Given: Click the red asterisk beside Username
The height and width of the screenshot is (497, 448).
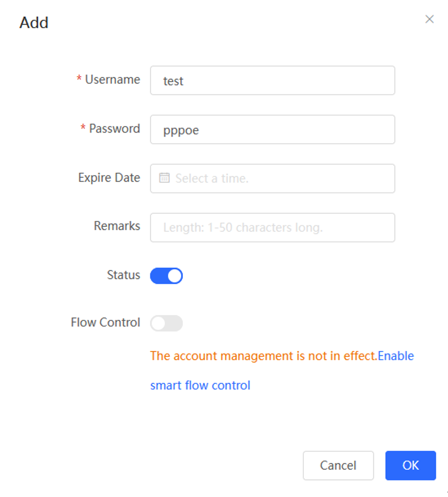Looking at the screenshot, I should [x=79, y=78].
